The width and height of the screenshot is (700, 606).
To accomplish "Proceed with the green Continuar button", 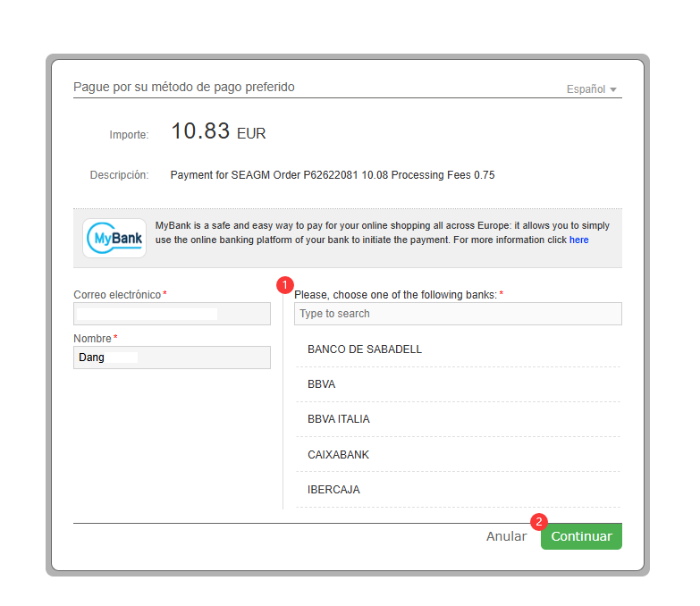I will pyautogui.click(x=581, y=536).
